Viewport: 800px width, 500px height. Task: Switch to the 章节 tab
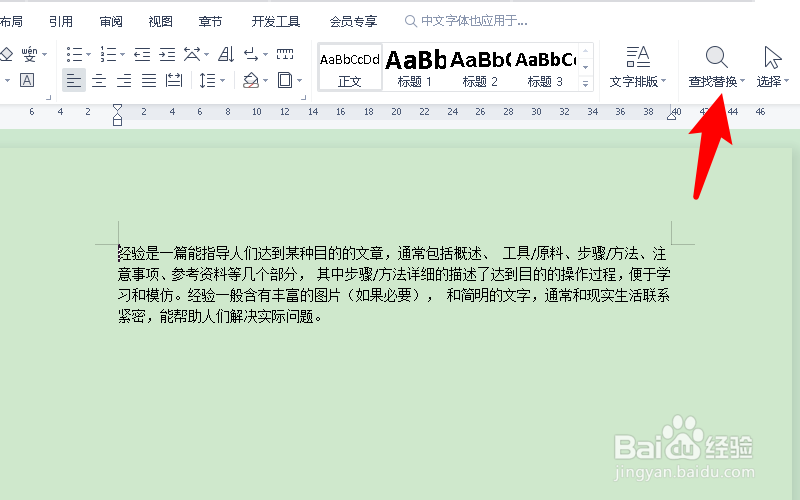coord(210,21)
